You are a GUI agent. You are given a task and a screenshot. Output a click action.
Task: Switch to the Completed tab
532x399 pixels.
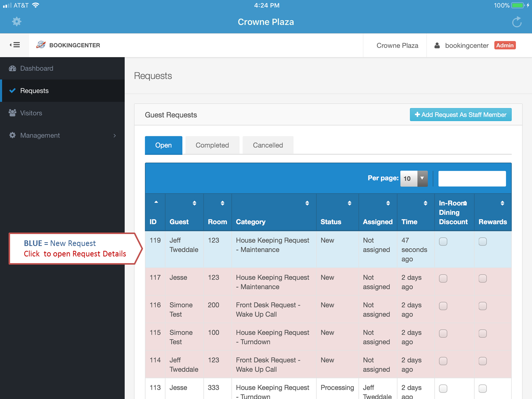pyautogui.click(x=212, y=145)
